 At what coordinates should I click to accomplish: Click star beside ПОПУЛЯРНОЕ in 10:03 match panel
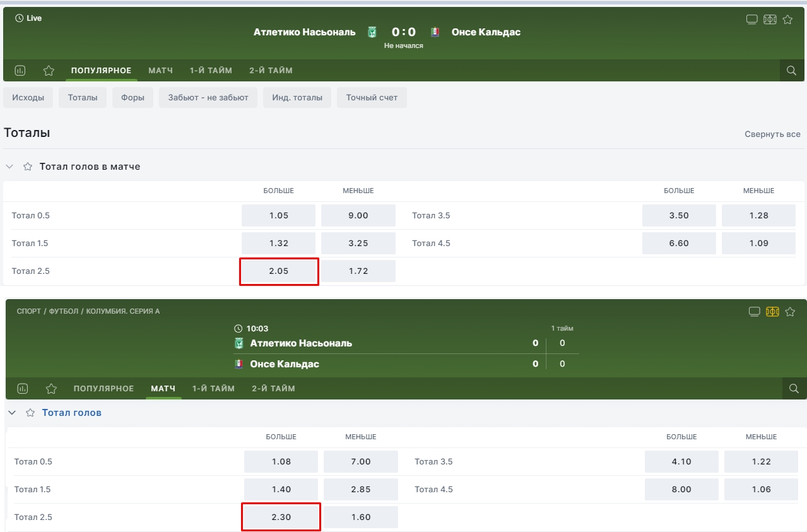51,389
